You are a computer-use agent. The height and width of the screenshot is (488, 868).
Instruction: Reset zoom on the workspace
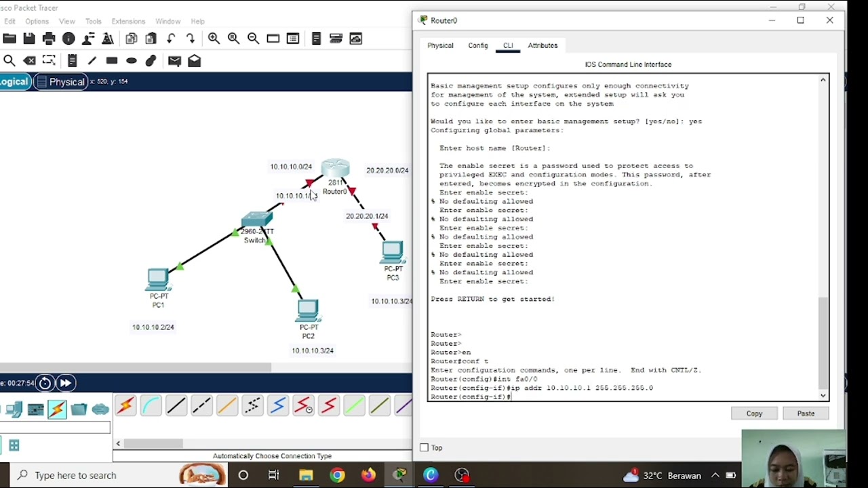[233, 39]
